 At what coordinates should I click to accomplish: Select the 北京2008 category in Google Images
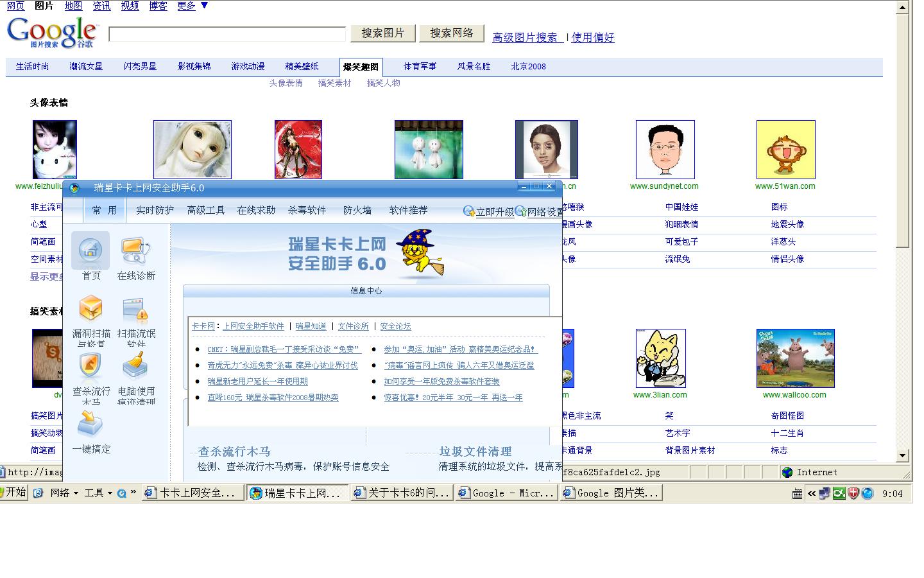(x=529, y=66)
